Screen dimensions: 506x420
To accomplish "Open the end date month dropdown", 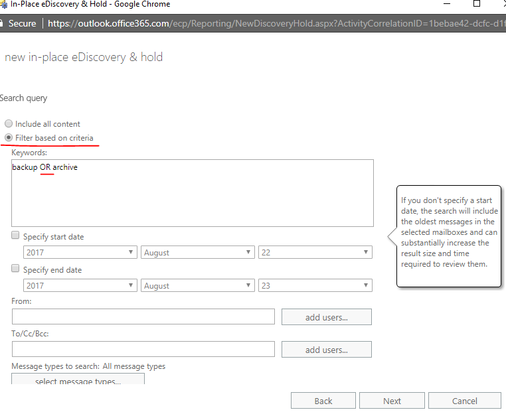I will [197, 285].
